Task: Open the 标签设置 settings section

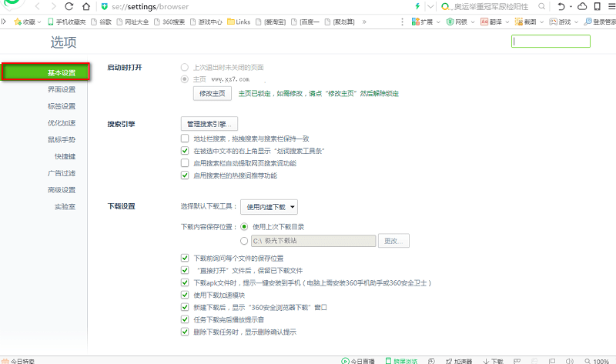Action: point(62,106)
